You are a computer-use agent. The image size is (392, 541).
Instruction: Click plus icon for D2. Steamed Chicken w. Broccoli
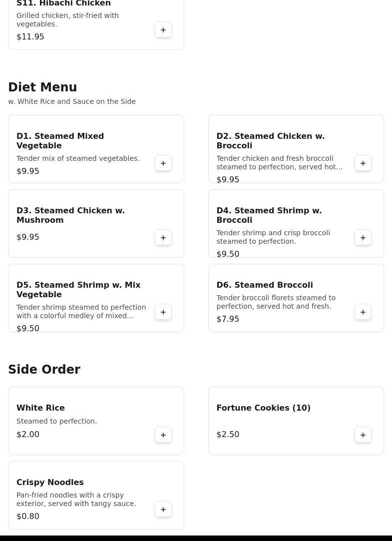pyautogui.click(x=363, y=163)
